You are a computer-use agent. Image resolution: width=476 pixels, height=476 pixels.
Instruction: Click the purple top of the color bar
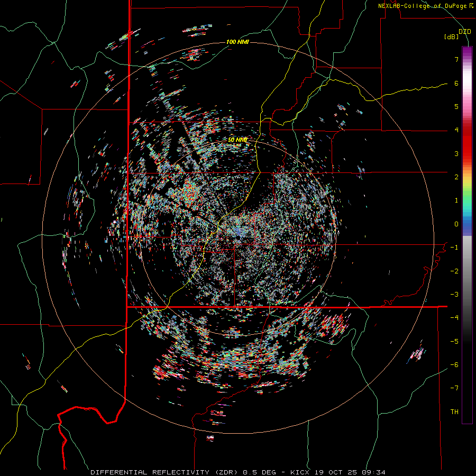pos(467,52)
